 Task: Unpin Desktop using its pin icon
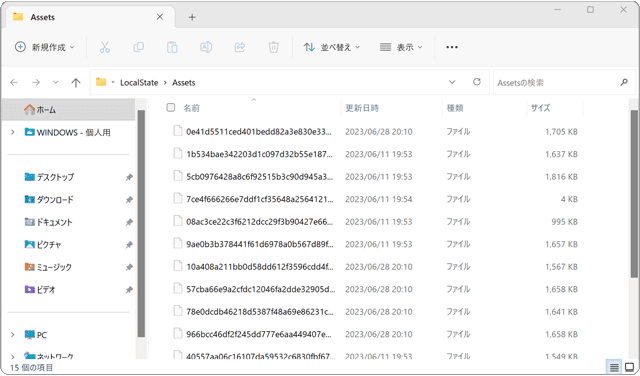[129, 177]
